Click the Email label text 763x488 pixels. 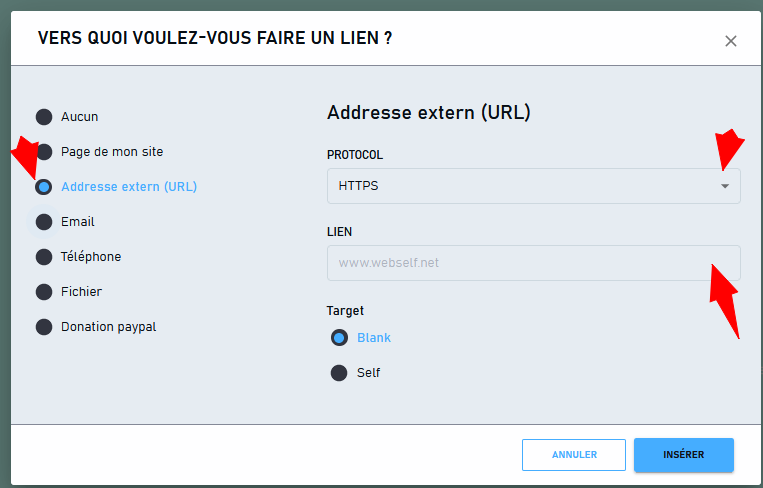tap(77, 222)
